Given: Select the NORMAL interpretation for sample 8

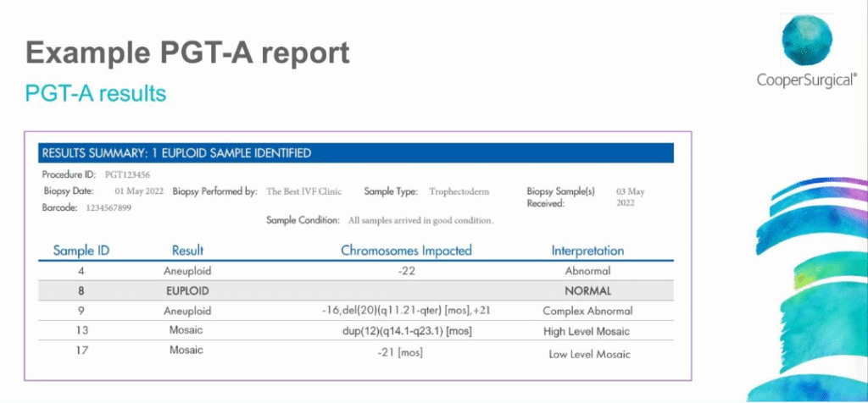Looking at the screenshot, I should [587, 290].
